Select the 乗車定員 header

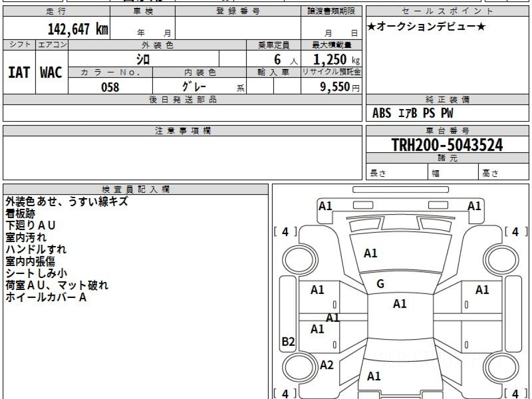pos(274,45)
